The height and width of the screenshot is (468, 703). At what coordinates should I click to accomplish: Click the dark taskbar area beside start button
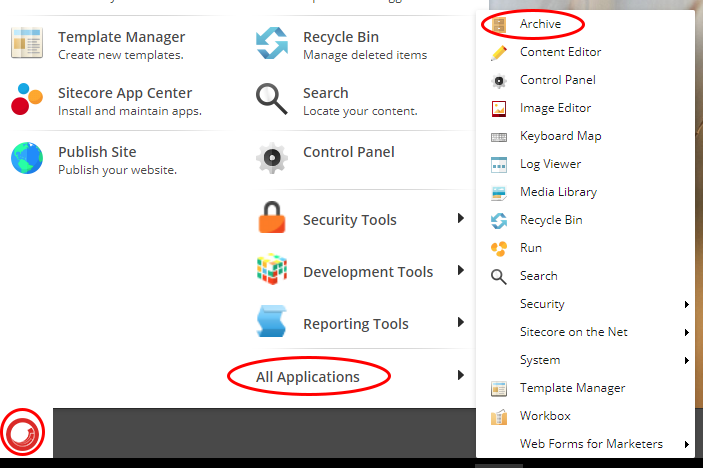tap(265, 433)
